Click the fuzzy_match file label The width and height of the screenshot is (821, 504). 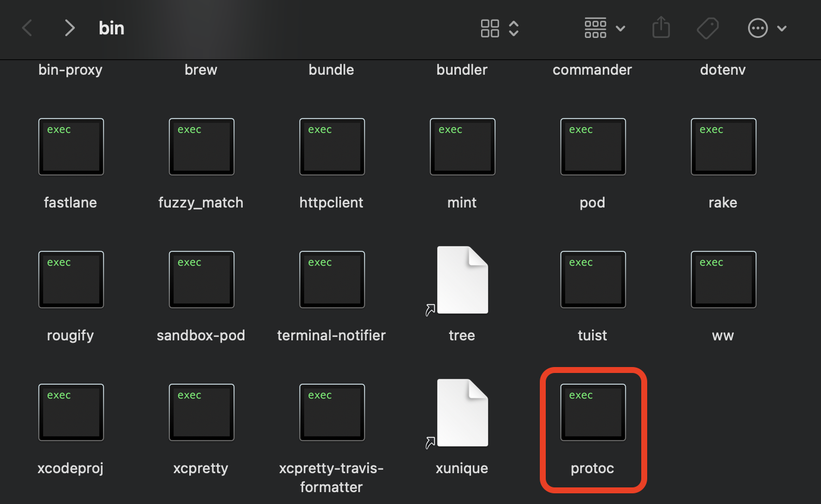[x=201, y=203]
